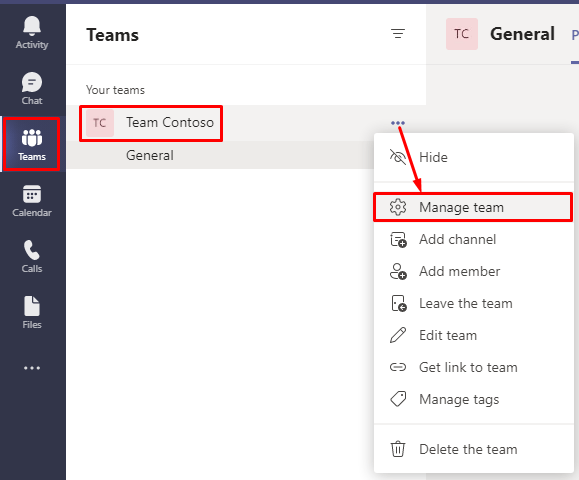The width and height of the screenshot is (579, 480).
Task: Show more apps via sidebar ellipsis
Action: tap(32, 368)
